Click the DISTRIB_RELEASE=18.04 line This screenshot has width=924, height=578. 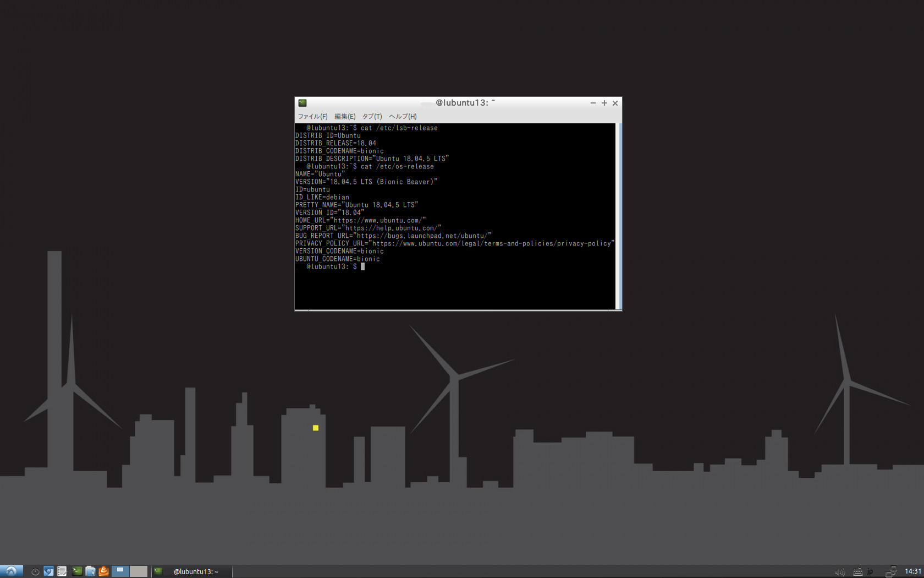coord(335,143)
